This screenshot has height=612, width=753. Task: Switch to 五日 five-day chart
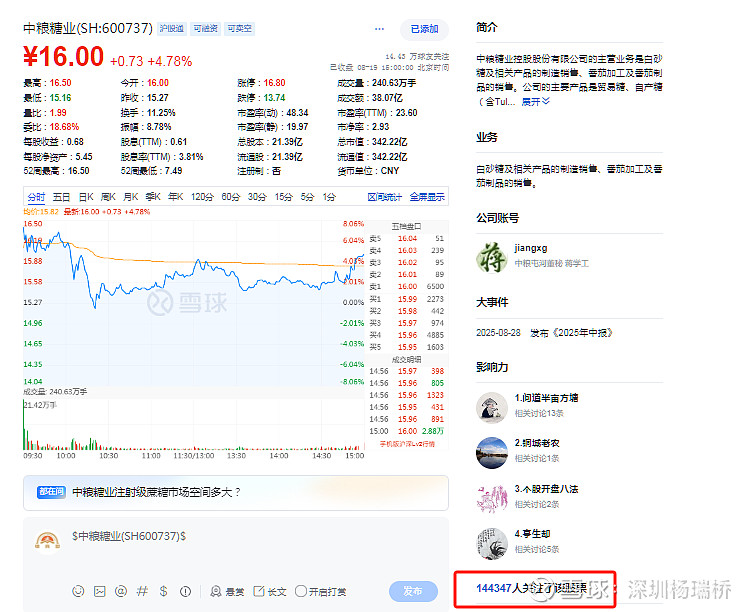[x=61, y=196]
